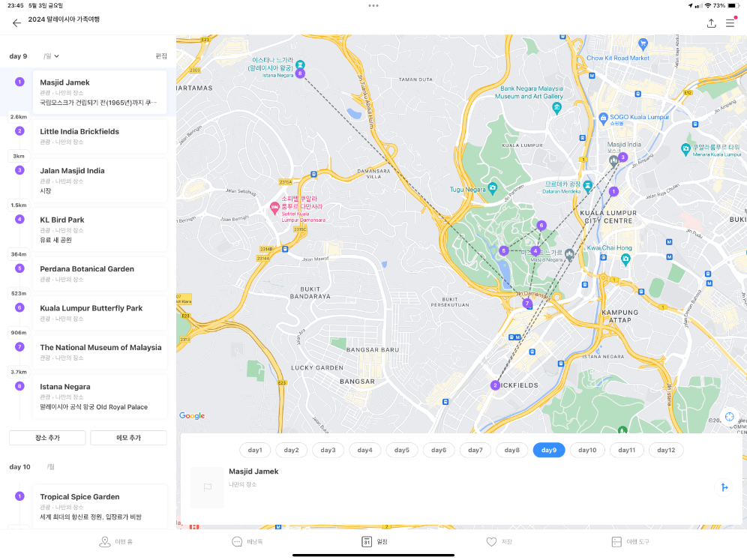Viewport: 747px width, 560px height.
Task: Switch to day3 chip
Action: click(328, 450)
